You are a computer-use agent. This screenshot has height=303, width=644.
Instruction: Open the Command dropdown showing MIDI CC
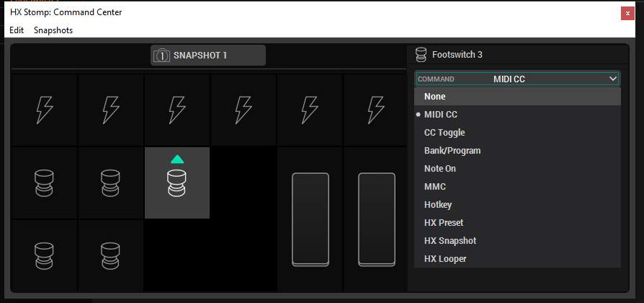[517, 79]
